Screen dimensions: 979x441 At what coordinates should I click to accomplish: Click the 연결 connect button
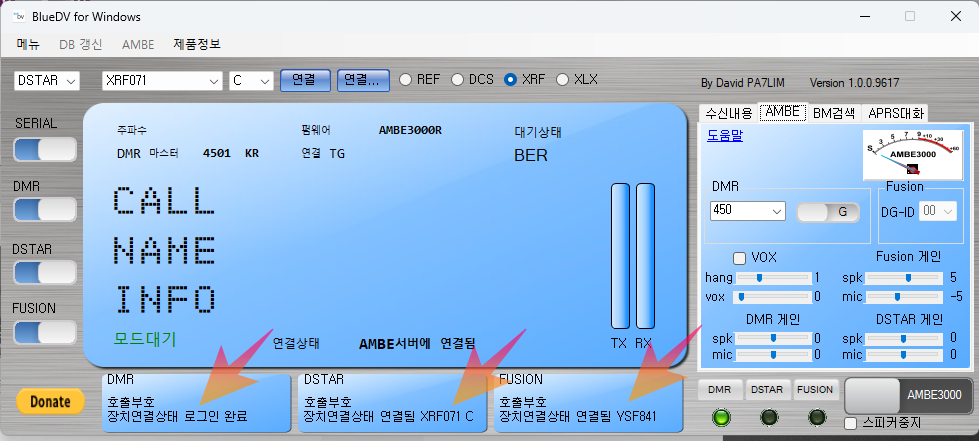coord(305,80)
